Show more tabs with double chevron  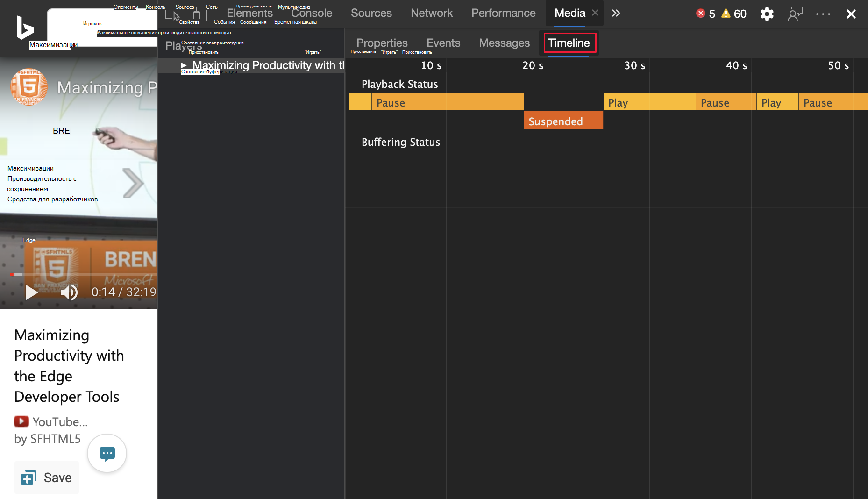click(x=616, y=13)
